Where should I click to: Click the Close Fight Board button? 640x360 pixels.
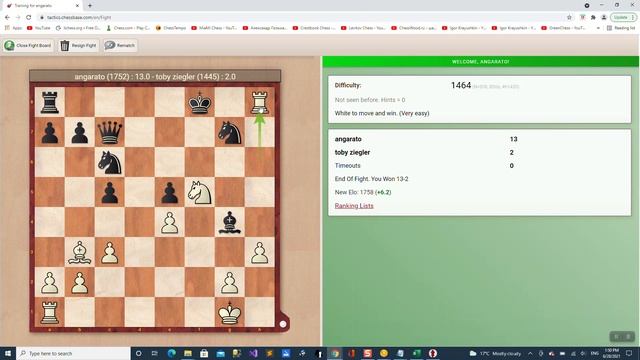point(28,45)
